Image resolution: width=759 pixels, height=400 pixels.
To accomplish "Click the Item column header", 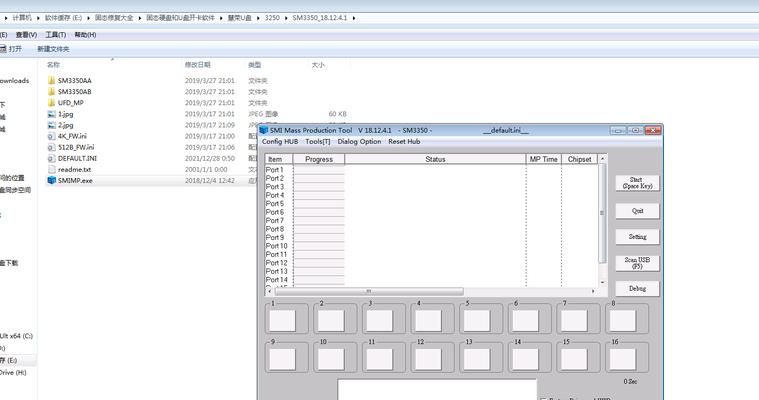I will click(x=279, y=159).
